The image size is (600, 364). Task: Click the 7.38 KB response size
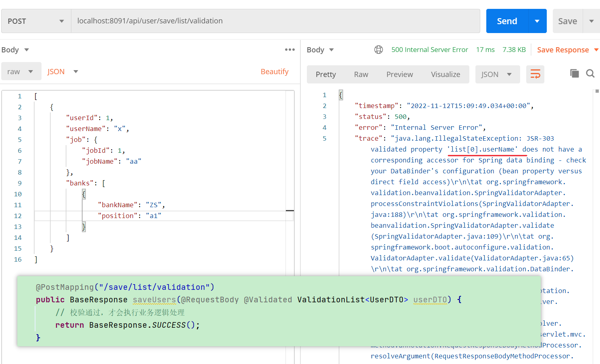tap(514, 50)
